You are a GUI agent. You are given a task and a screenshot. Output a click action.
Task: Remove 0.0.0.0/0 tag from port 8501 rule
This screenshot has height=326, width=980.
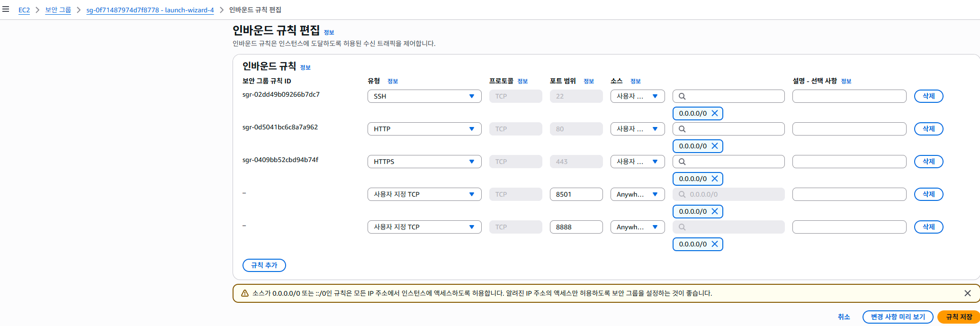[x=715, y=211]
